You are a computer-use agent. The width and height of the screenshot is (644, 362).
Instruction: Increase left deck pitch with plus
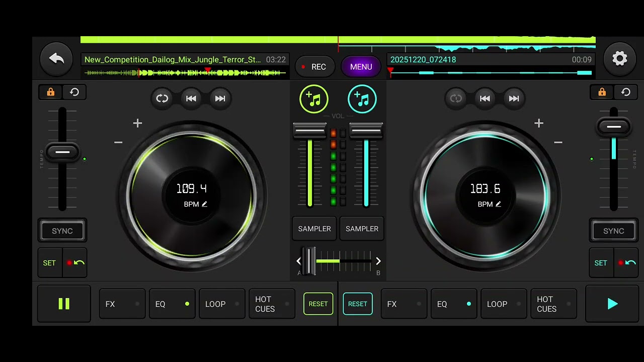[137, 123]
